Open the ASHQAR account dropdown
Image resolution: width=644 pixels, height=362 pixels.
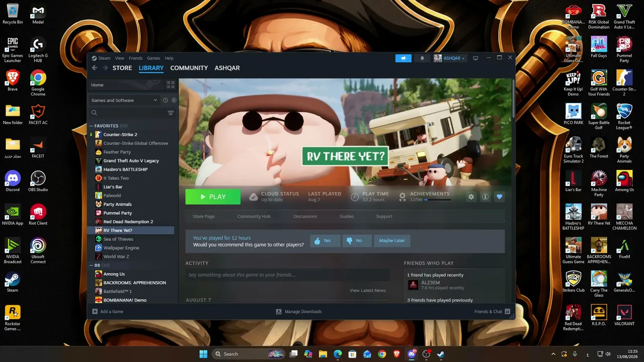tap(449, 58)
